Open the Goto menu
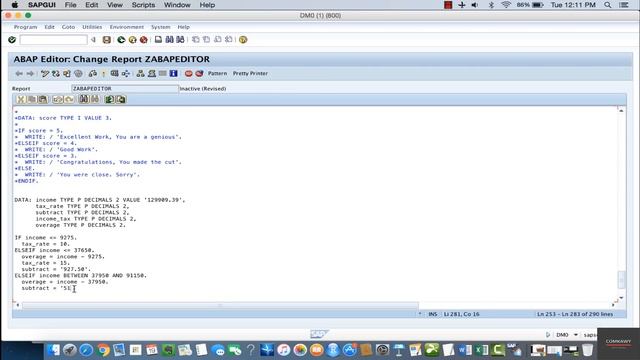This screenshot has width=640, height=360. coord(68,27)
